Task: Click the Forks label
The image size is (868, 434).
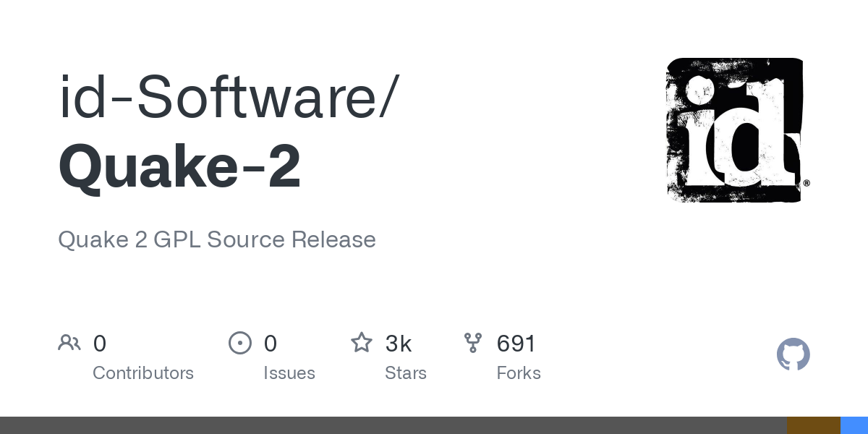Action: [x=519, y=373]
